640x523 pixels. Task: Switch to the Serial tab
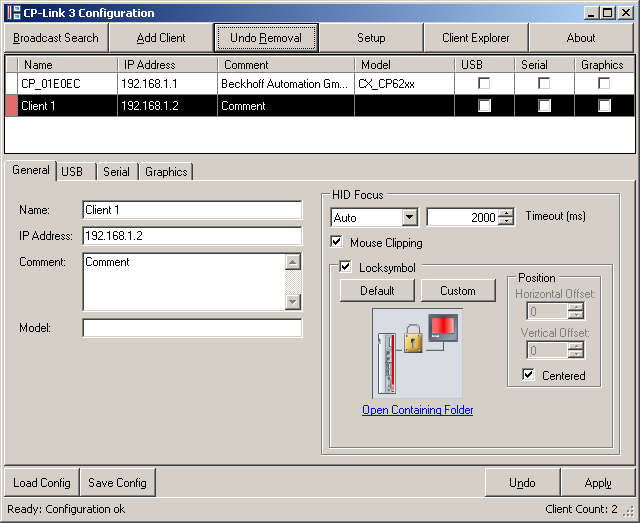point(117,172)
